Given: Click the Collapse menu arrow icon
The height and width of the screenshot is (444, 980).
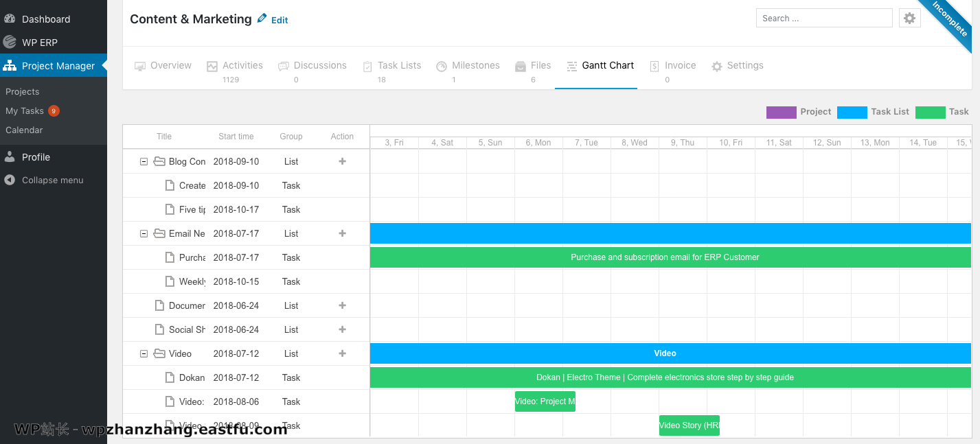Looking at the screenshot, I should [10, 180].
